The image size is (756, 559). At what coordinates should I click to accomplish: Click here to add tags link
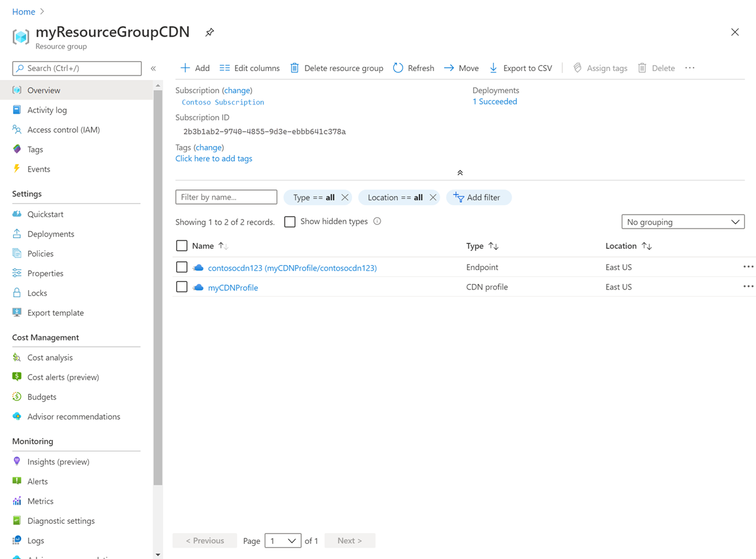pyautogui.click(x=214, y=159)
